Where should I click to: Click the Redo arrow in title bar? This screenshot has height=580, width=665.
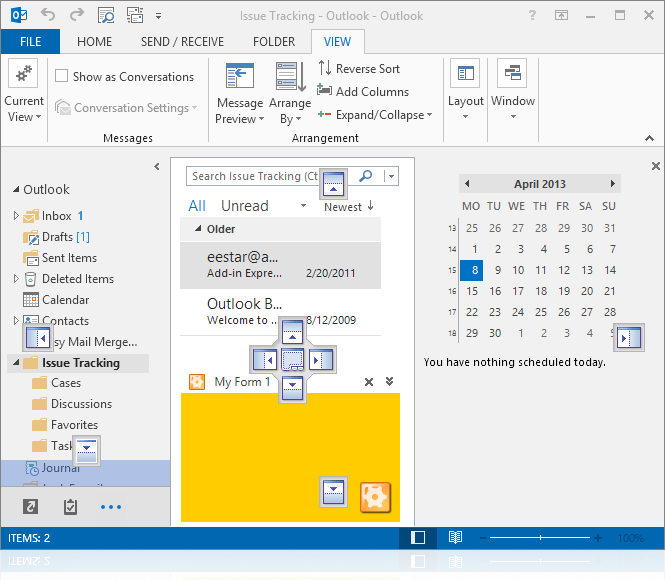point(77,15)
